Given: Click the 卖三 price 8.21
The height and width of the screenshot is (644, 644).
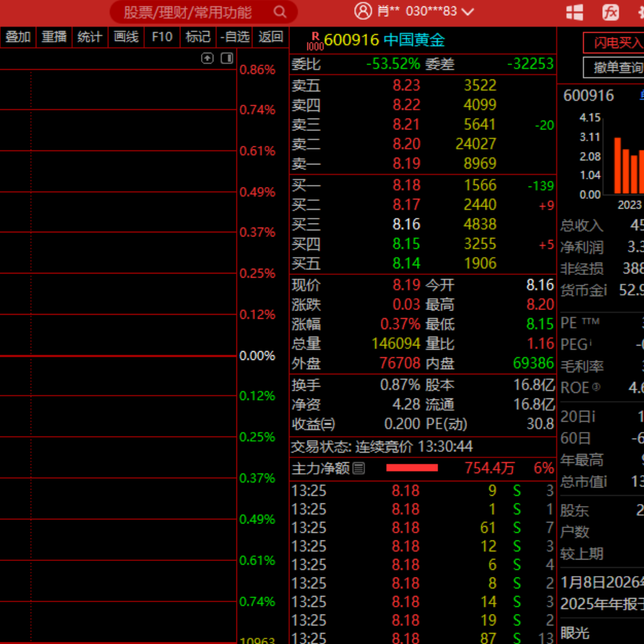Looking at the screenshot, I should [x=406, y=124].
